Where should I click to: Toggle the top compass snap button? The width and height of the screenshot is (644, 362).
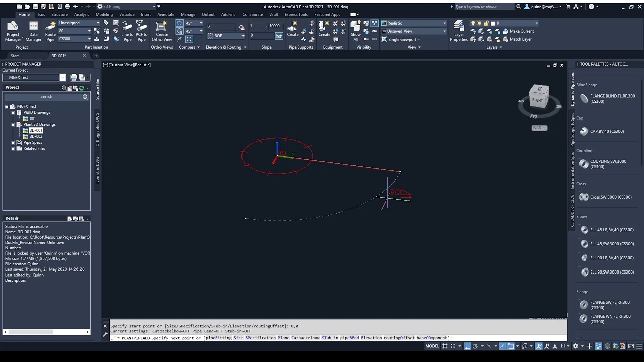click(179, 23)
